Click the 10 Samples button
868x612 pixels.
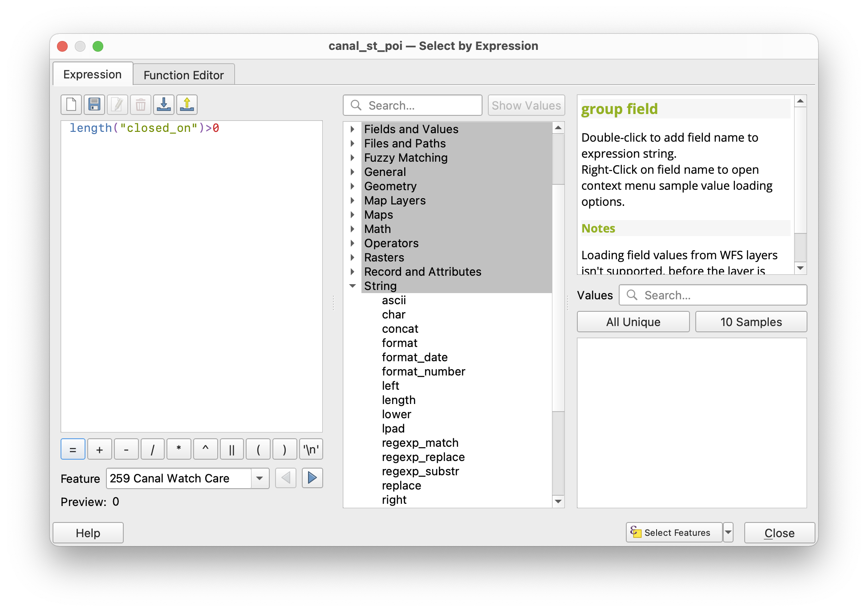751,322
